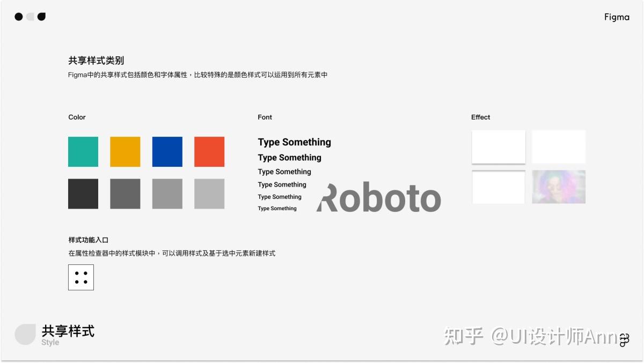
Task: Select the red-orange color swatch
Action: [x=209, y=152]
